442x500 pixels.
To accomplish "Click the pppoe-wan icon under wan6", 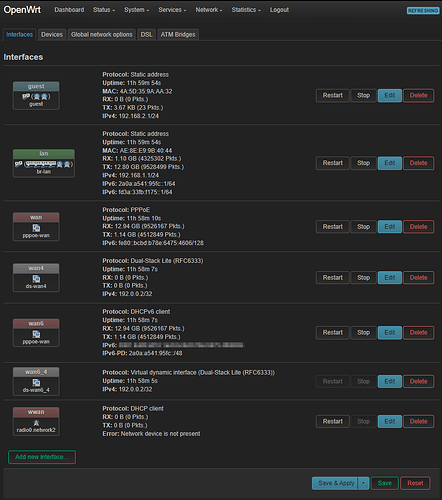I will [36, 334].
